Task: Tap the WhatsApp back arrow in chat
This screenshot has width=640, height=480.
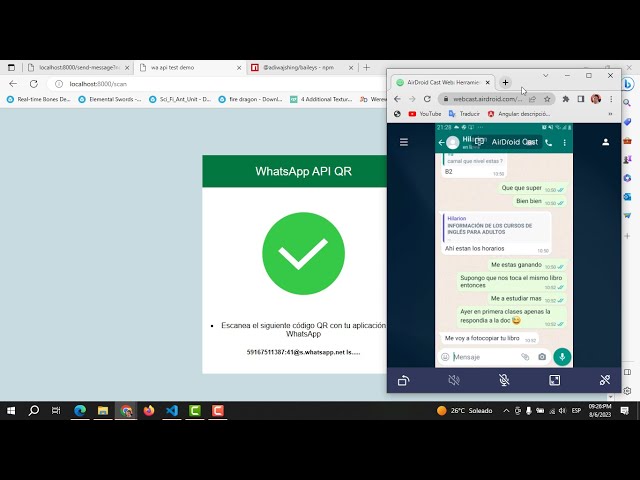Action: 441,142
